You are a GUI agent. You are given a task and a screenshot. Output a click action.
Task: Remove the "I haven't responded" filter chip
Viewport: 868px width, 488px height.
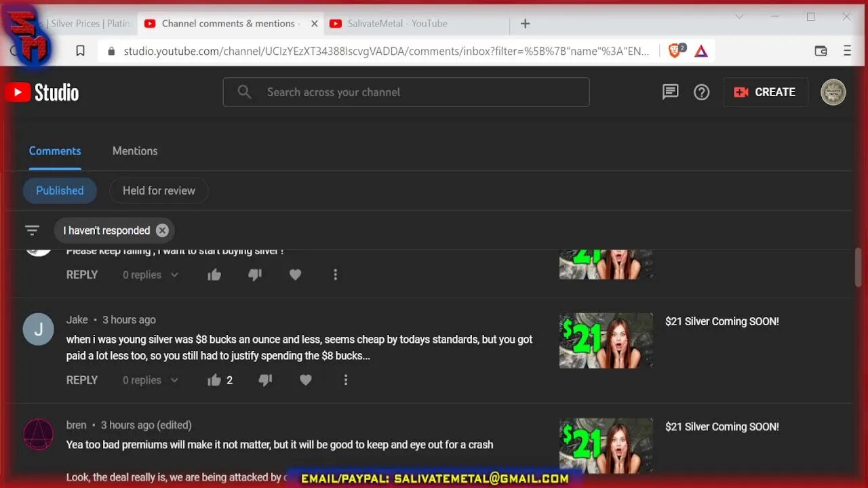162,230
